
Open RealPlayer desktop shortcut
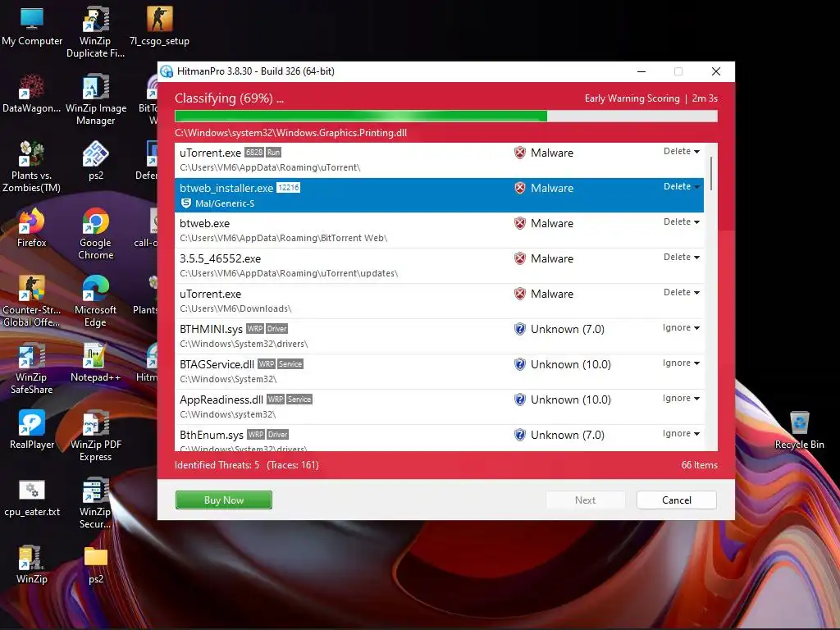point(32,430)
